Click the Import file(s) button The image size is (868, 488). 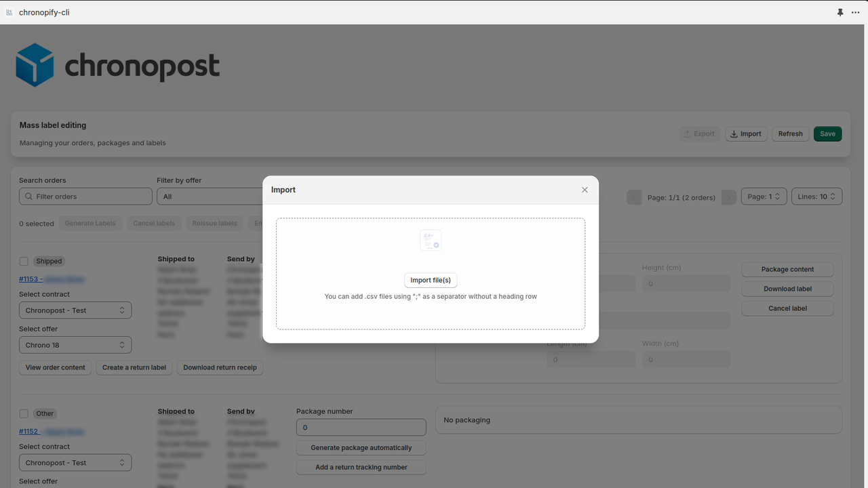click(431, 280)
